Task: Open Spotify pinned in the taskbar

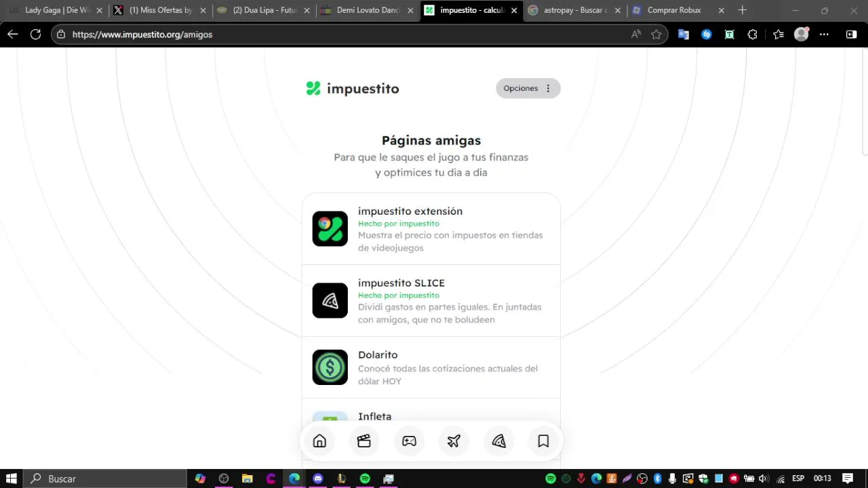Action: (x=365, y=479)
